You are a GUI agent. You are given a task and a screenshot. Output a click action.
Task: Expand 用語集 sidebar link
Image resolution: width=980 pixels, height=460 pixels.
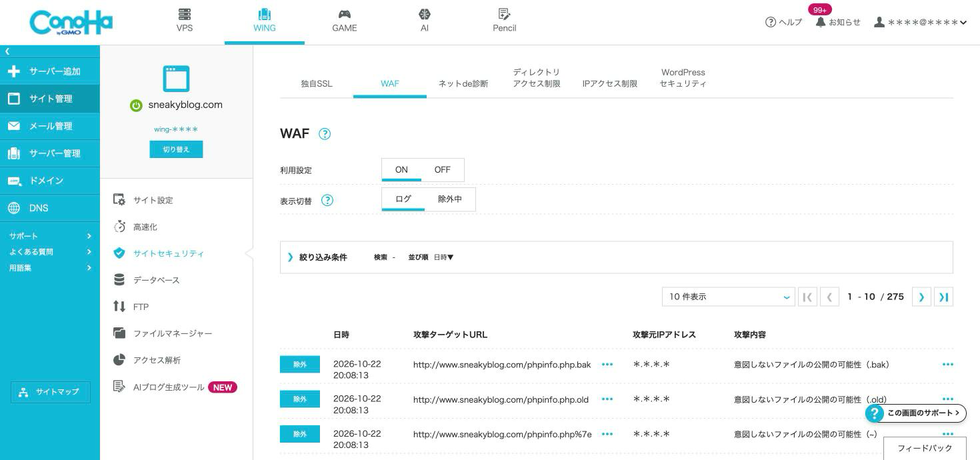[50, 268]
